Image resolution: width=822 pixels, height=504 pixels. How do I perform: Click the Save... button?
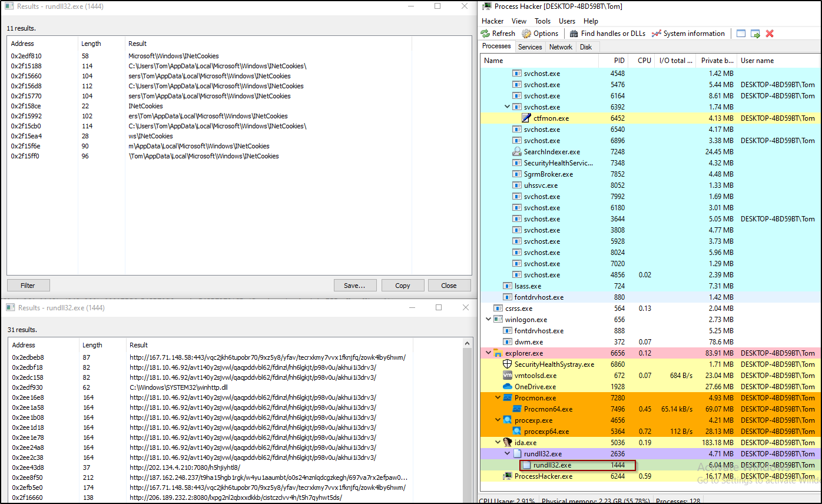pos(354,286)
